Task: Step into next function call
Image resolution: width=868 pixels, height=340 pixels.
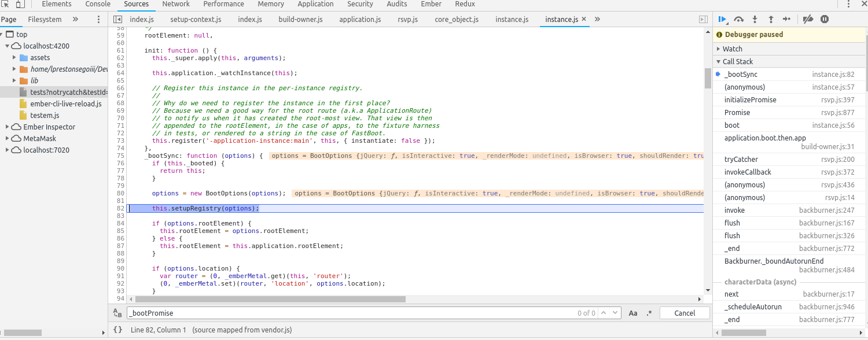Action: coord(755,19)
